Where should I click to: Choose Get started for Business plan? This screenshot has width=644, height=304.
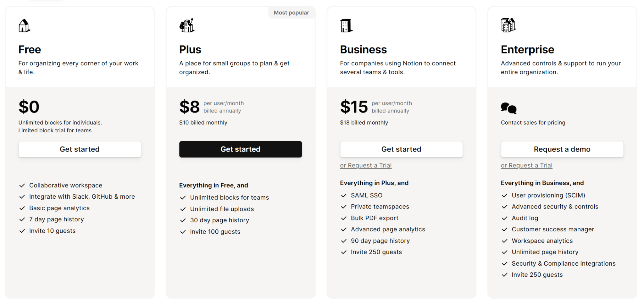401,149
